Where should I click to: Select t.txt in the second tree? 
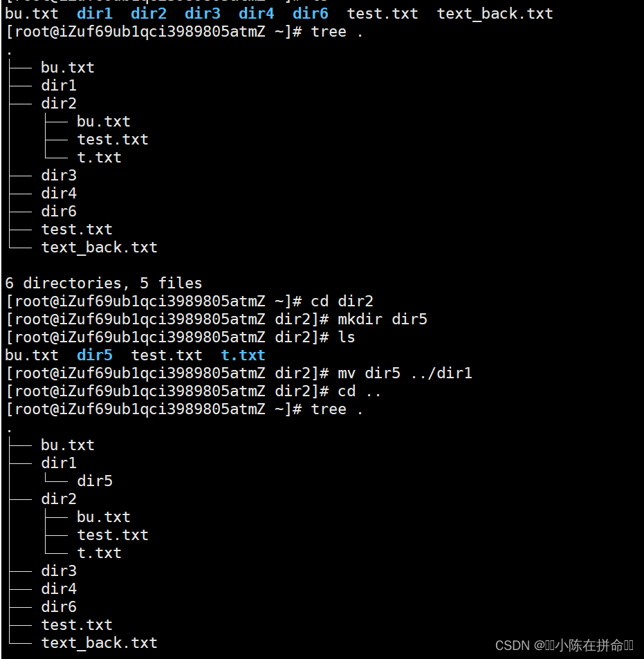click(99, 553)
